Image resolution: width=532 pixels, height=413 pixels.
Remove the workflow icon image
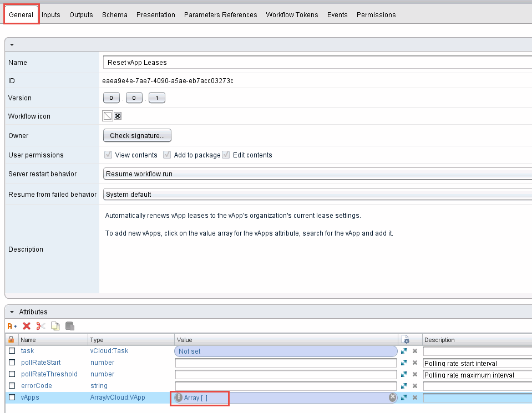(x=118, y=116)
